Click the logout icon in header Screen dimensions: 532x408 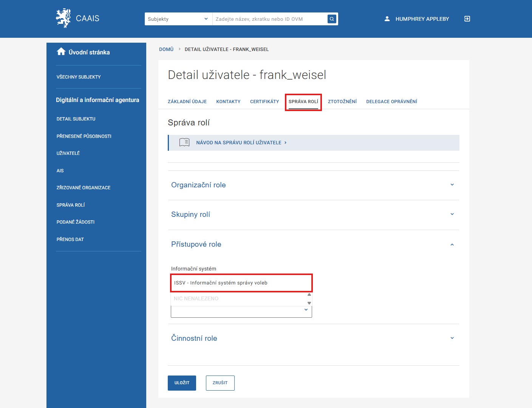point(467,19)
